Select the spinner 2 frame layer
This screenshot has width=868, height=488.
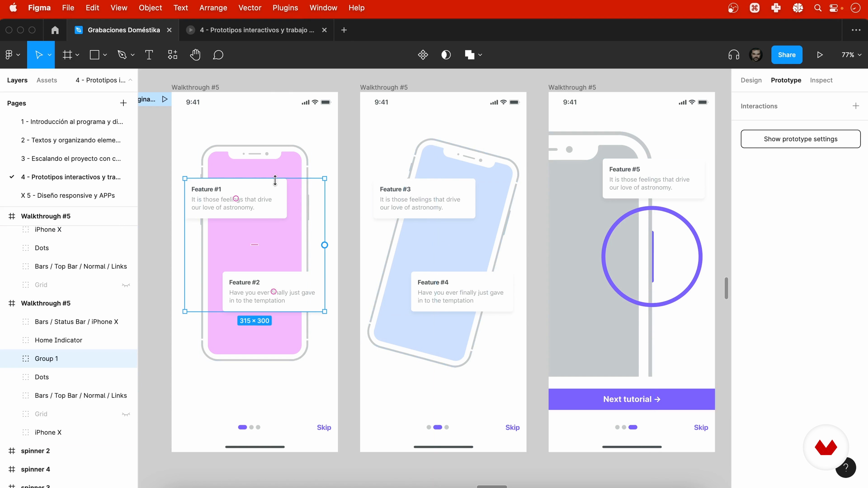(69, 451)
